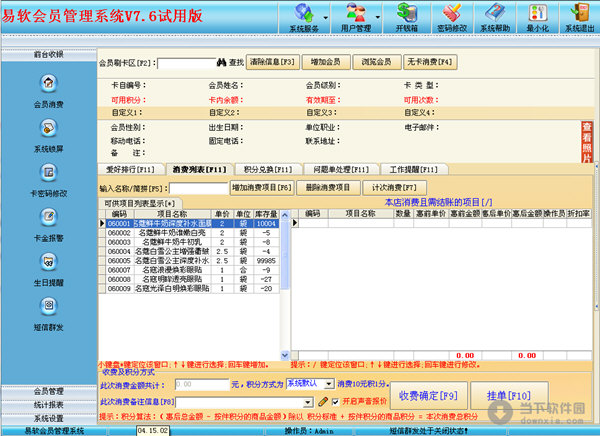
Task: Expand the 系统服务 dropdown arrow
Action: (x=326, y=18)
